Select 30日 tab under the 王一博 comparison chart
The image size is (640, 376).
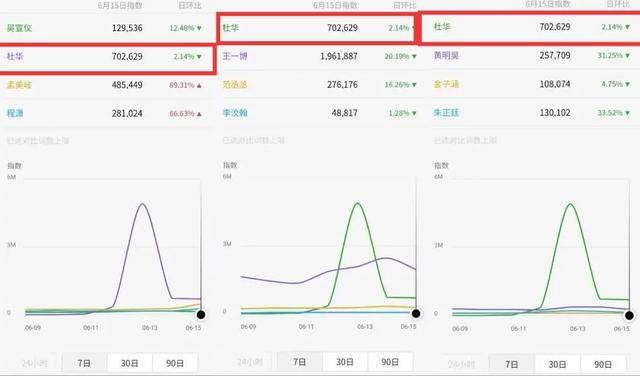[x=345, y=362]
